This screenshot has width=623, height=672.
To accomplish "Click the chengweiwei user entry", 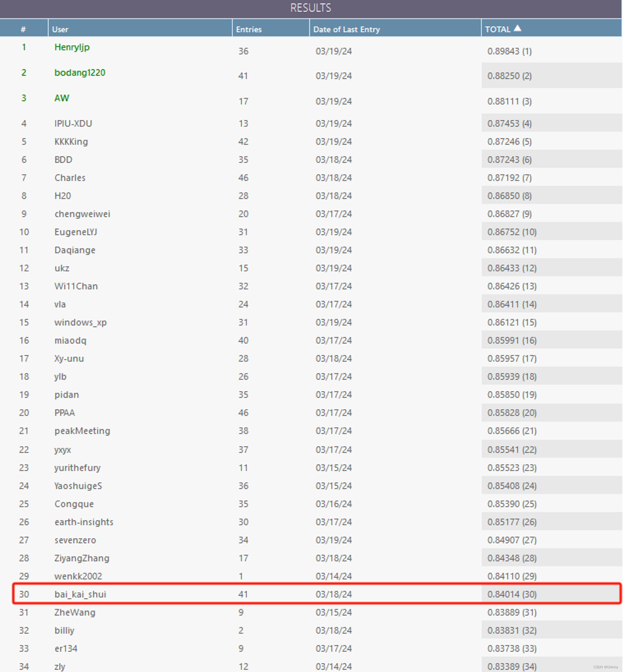I will [x=82, y=214].
